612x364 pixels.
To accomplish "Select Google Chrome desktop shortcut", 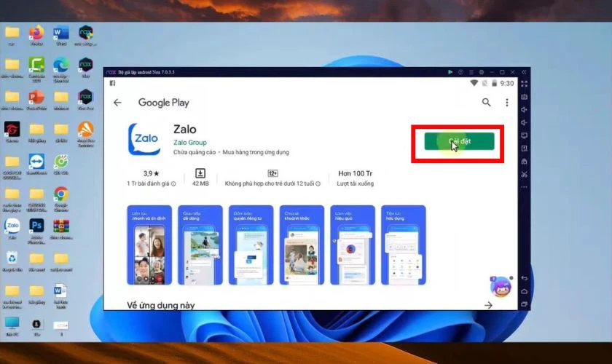I will click(x=61, y=199).
